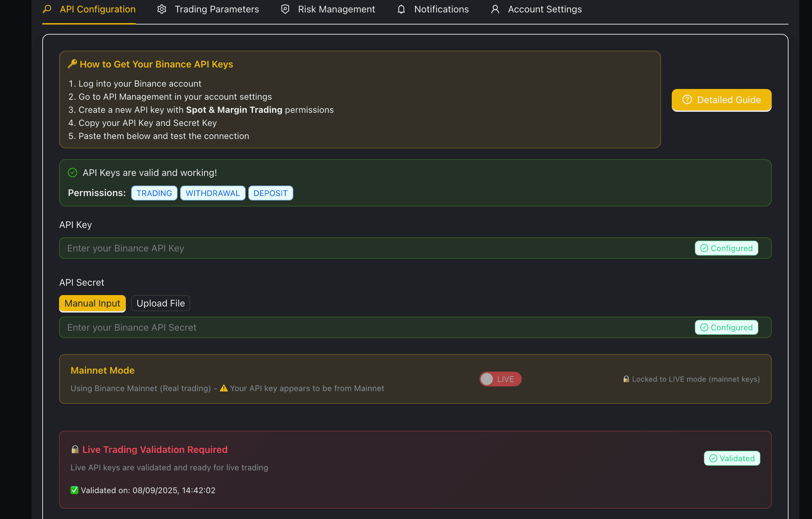Click 'API Keys are valid and working!' message
The width and height of the screenshot is (812, 519).
150,173
